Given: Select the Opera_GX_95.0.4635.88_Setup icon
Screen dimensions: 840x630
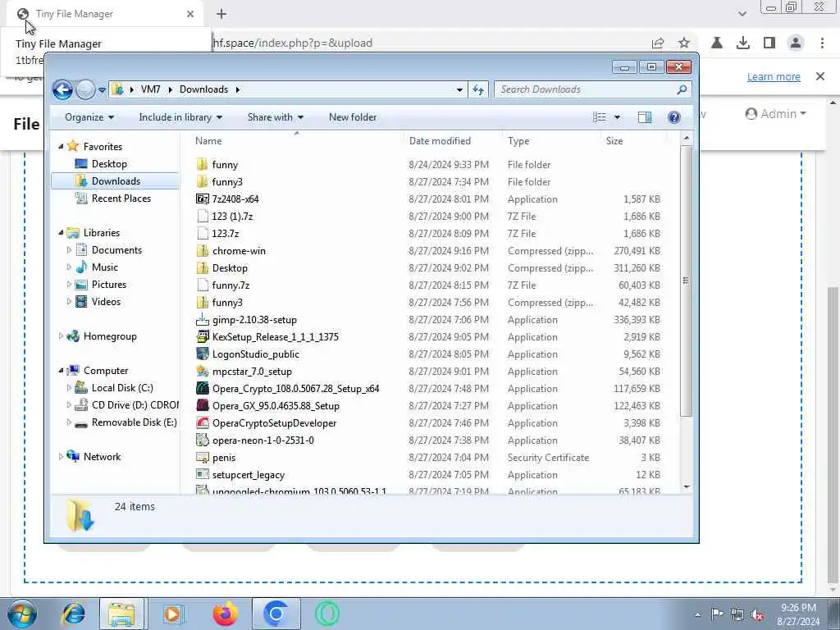Looking at the screenshot, I should point(203,405).
